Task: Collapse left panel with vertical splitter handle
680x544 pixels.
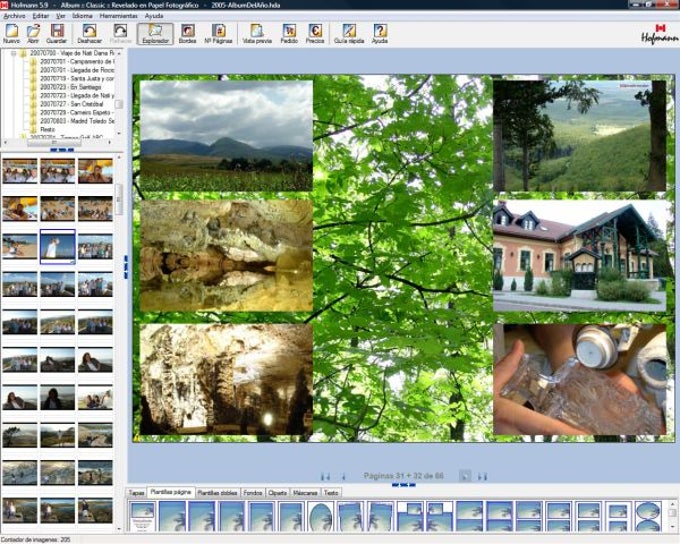Action: (x=126, y=267)
